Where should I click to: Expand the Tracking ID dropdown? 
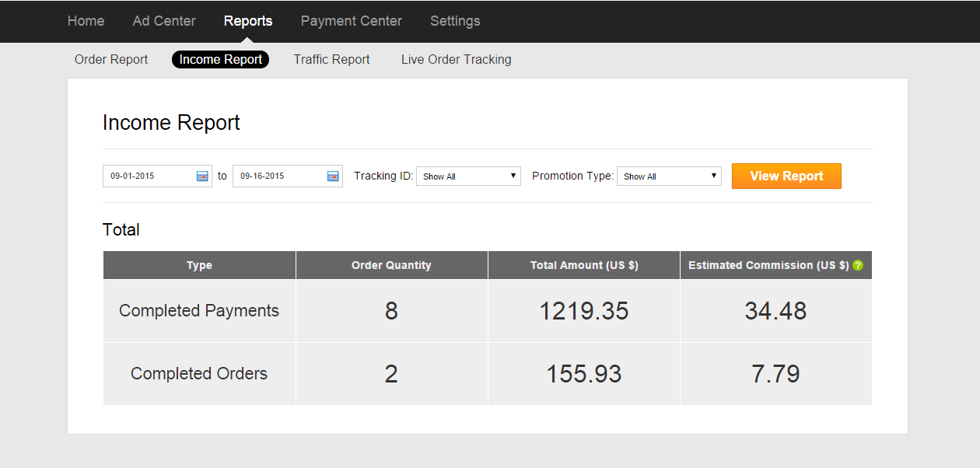pyautogui.click(x=468, y=176)
